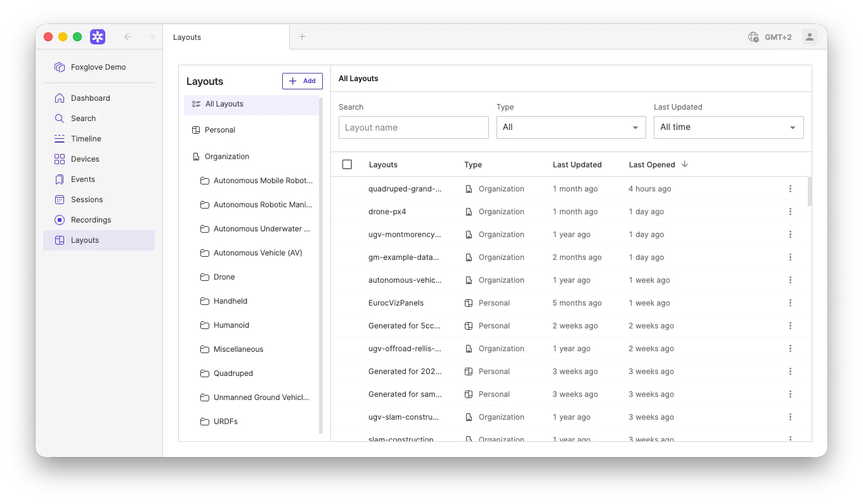Click the Foxglove logo icon in title bar
The image size is (863, 504).
point(98,37)
